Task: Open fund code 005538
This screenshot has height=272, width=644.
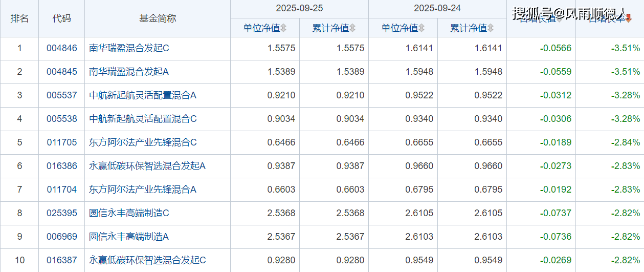Action: (x=62, y=119)
